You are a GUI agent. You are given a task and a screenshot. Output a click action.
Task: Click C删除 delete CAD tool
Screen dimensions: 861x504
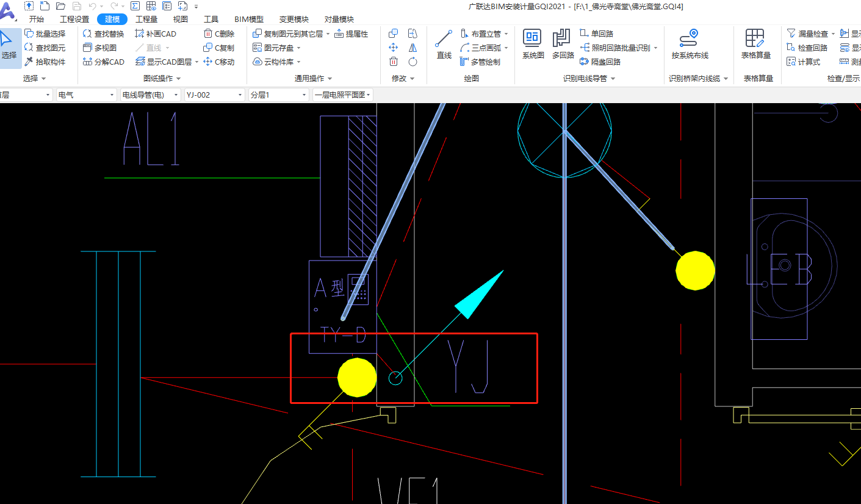pyautogui.click(x=219, y=34)
